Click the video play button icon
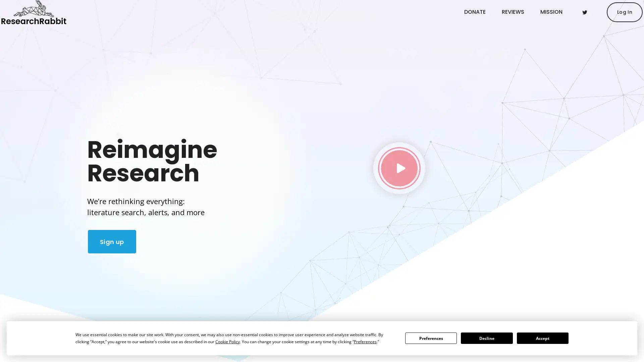The width and height of the screenshot is (644, 362). click(x=399, y=168)
